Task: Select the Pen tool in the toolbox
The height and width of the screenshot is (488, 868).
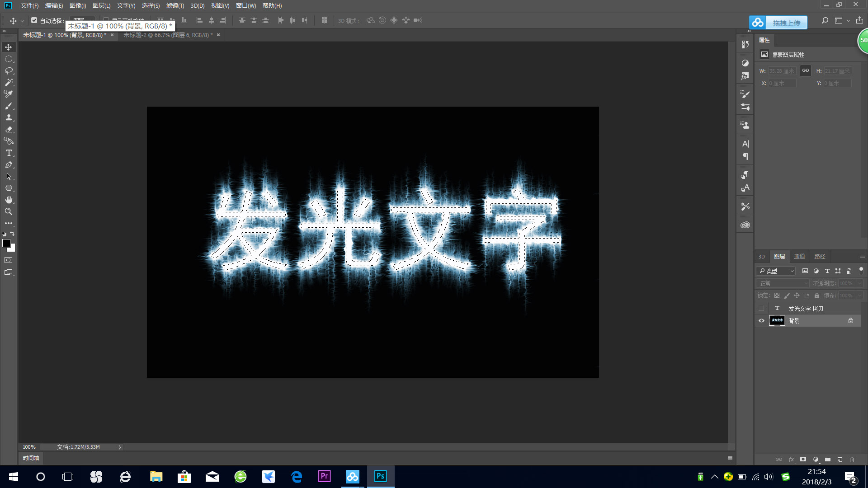Action: [8, 165]
